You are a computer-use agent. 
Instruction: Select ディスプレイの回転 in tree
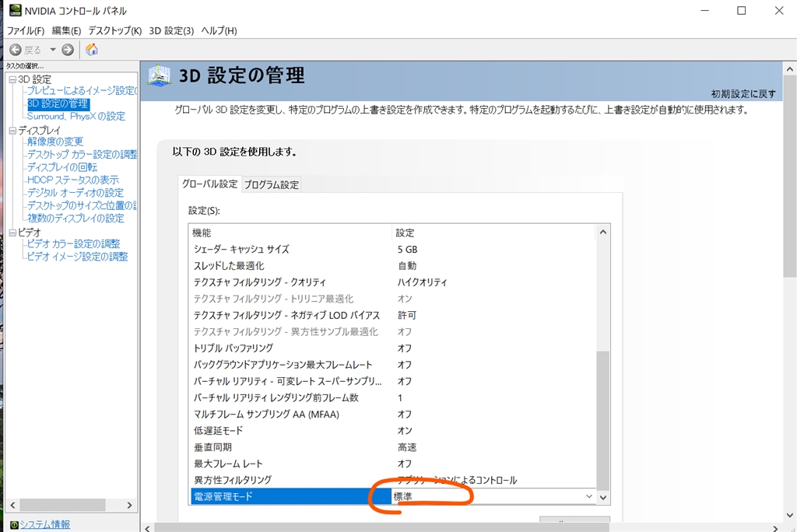[62, 167]
